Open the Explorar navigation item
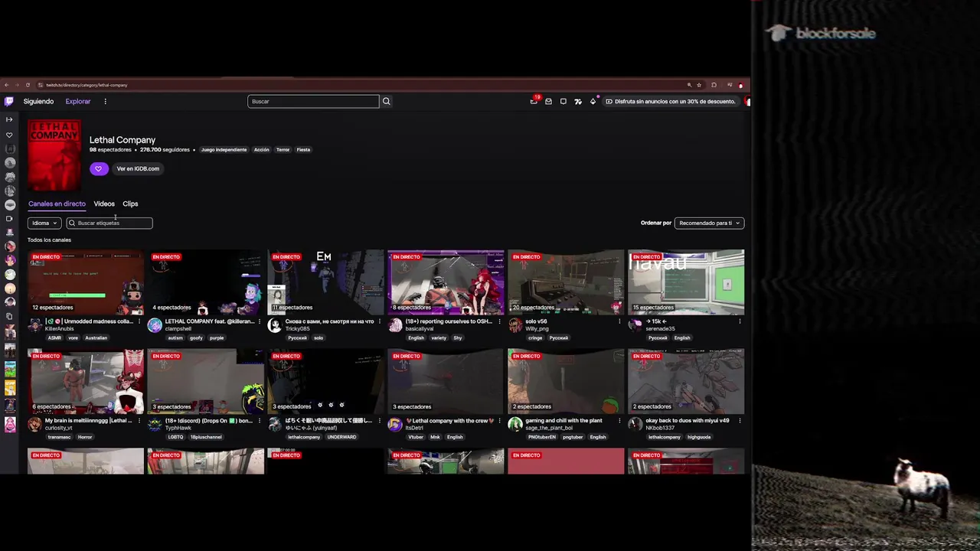 tap(77, 101)
